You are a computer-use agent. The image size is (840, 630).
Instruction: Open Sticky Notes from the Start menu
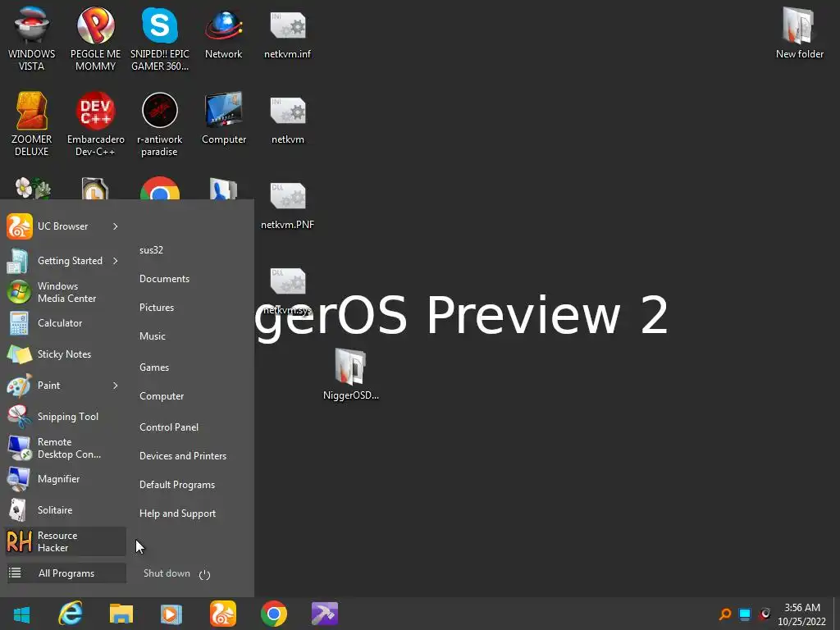coord(66,354)
